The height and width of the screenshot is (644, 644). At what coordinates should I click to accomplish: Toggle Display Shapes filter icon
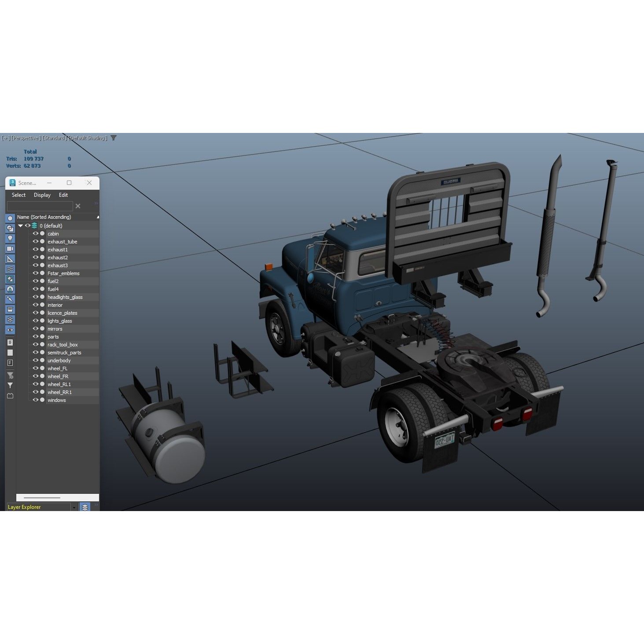pos(10,229)
